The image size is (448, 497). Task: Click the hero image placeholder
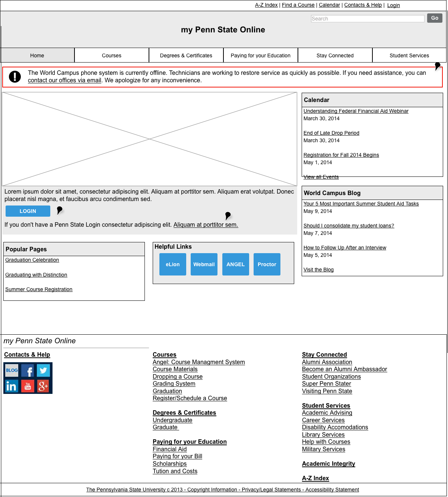149,139
